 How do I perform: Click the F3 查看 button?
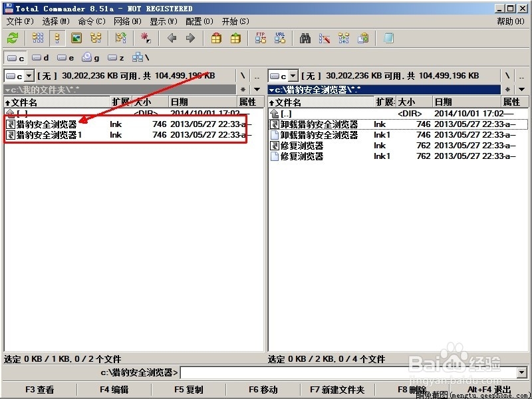(40, 390)
